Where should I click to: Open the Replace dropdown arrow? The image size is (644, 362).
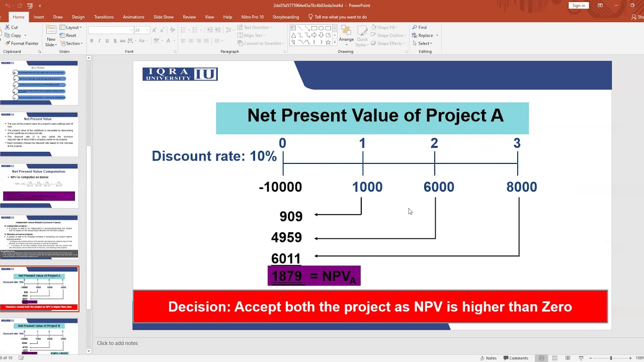point(437,35)
